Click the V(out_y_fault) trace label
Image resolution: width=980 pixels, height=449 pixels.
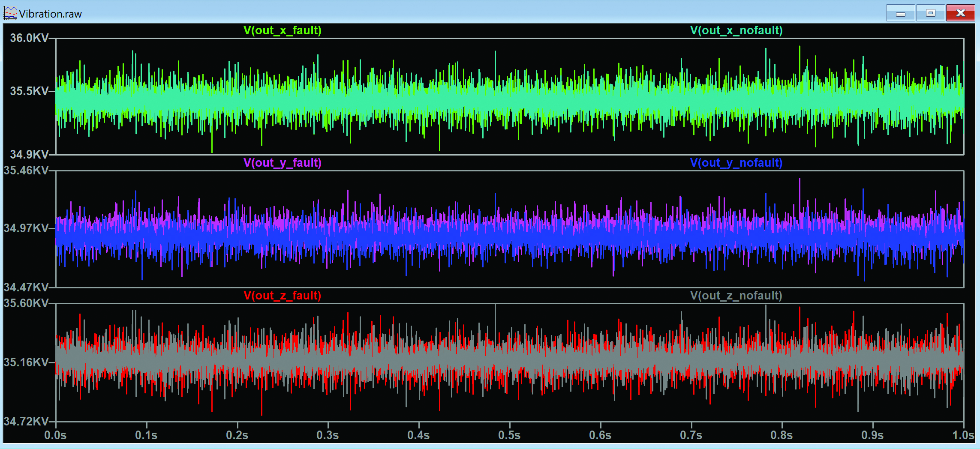pos(283,163)
